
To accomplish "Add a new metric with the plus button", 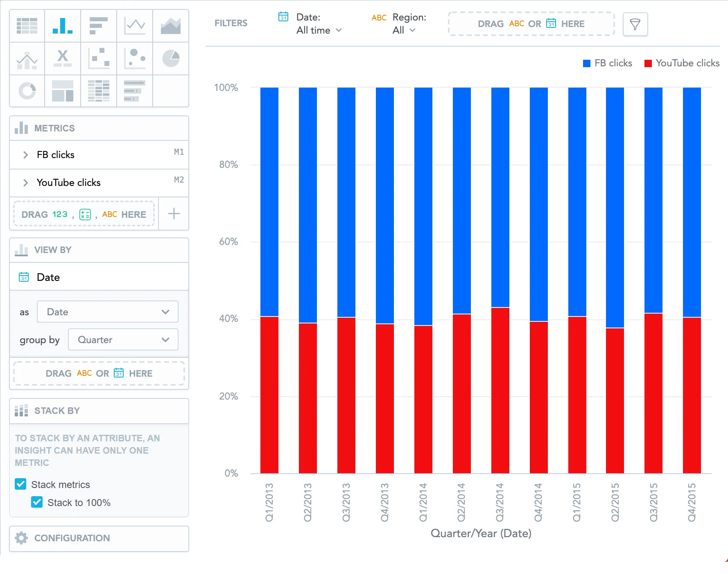I will [x=174, y=213].
